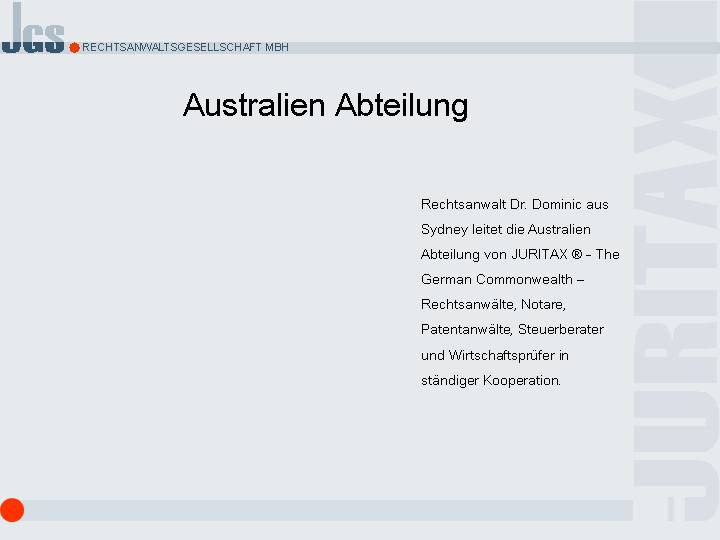Click the vertical JURITAX watermark
Image resolution: width=720 pixels, height=540 pixels.
677,260
